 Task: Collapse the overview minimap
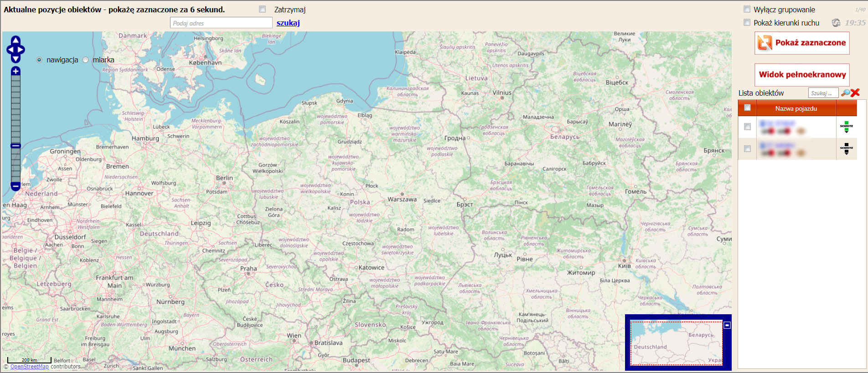pos(727,325)
